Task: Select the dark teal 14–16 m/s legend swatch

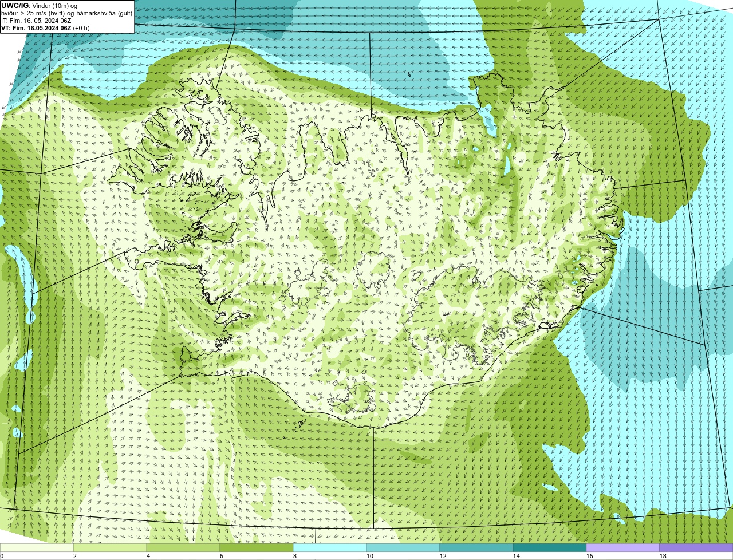Action: [x=550, y=548]
